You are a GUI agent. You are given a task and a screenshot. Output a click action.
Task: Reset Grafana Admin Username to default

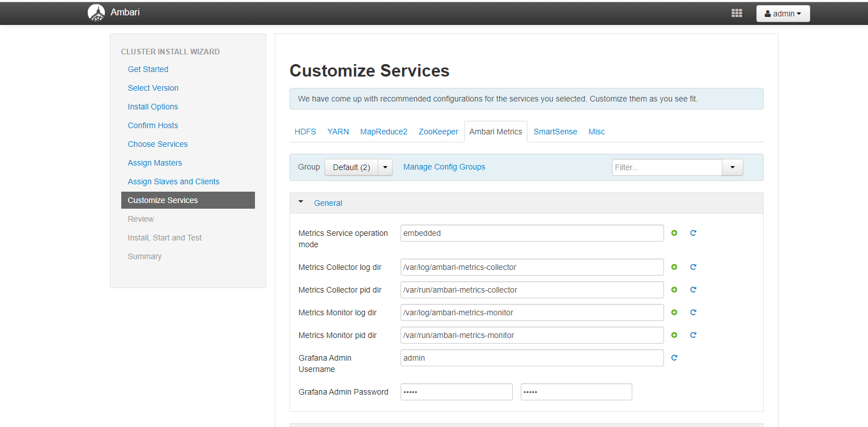(674, 358)
